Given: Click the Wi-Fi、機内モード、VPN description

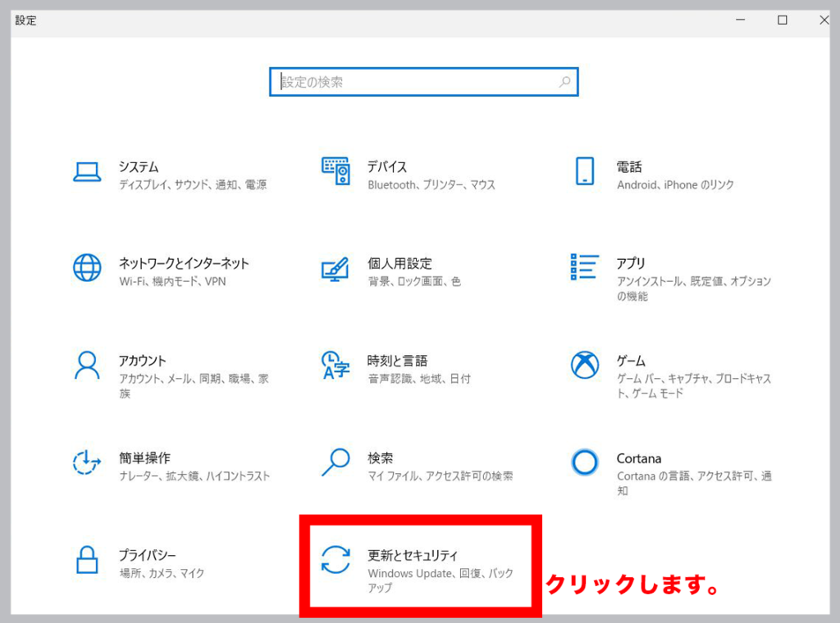Looking at the screenshot, I should point(172,281).
